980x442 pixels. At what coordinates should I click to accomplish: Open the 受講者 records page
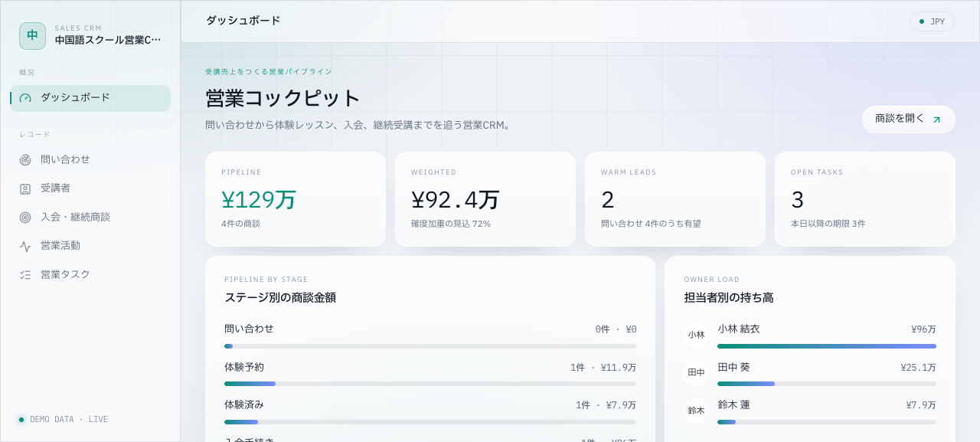(x=90, y=188)
